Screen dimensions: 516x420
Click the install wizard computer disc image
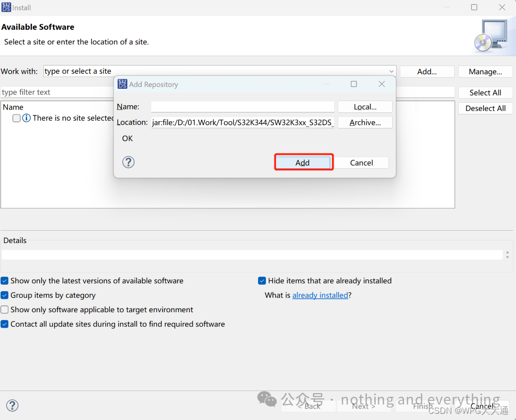(x=491, y=36)
